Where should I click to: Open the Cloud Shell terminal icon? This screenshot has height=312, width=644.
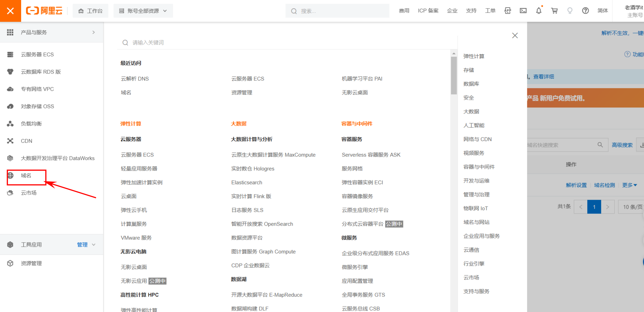(523, 11)
